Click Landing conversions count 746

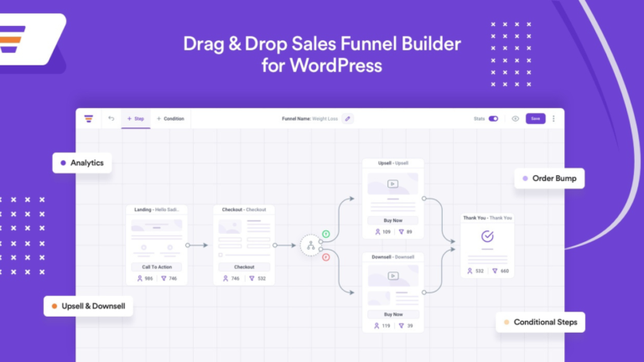[x=173, y=278]
